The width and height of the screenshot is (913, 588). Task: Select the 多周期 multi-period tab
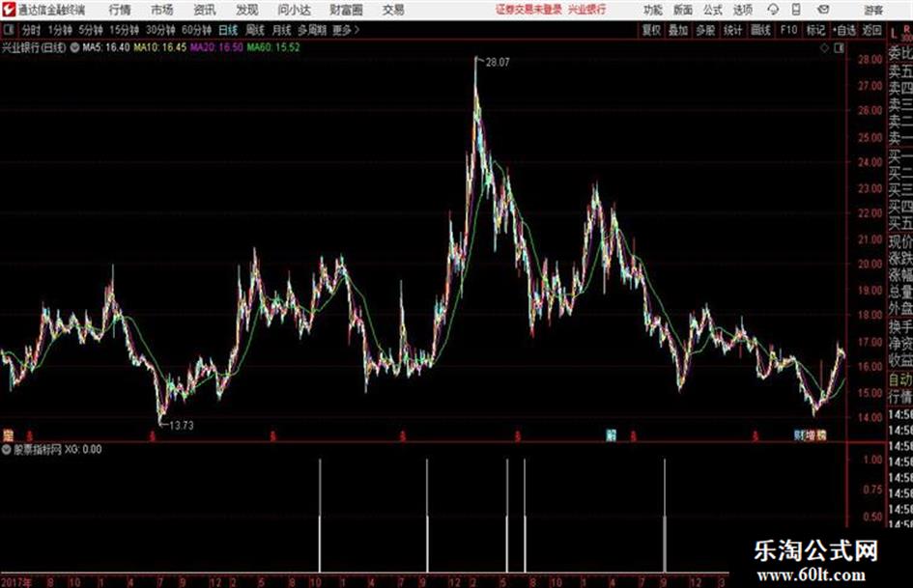312,30
